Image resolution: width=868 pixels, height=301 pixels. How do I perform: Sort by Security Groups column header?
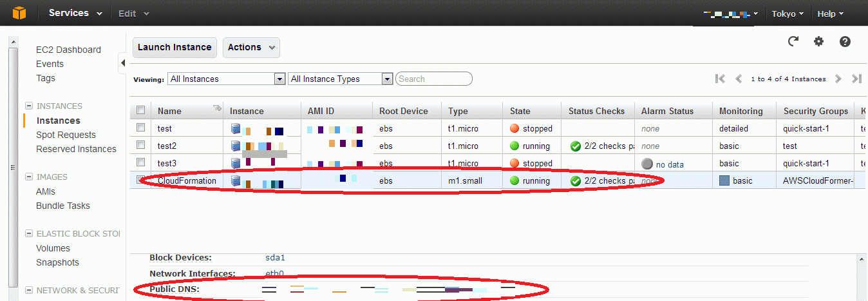[x=816, y=111]
